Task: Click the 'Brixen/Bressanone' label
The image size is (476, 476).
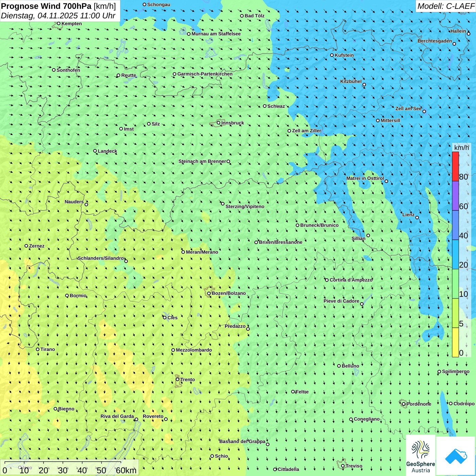Action: (x=280, y=242)
